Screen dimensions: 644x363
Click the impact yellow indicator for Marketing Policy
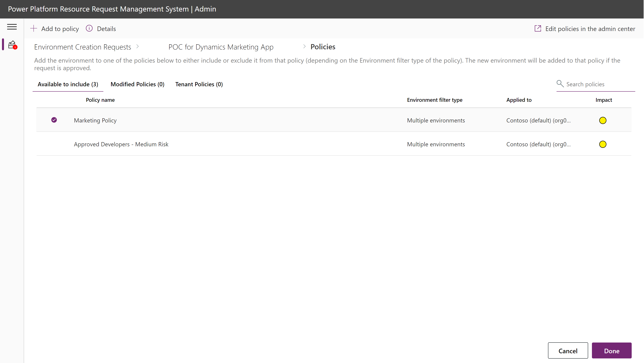pyautogui.click(x=602, y=120)
